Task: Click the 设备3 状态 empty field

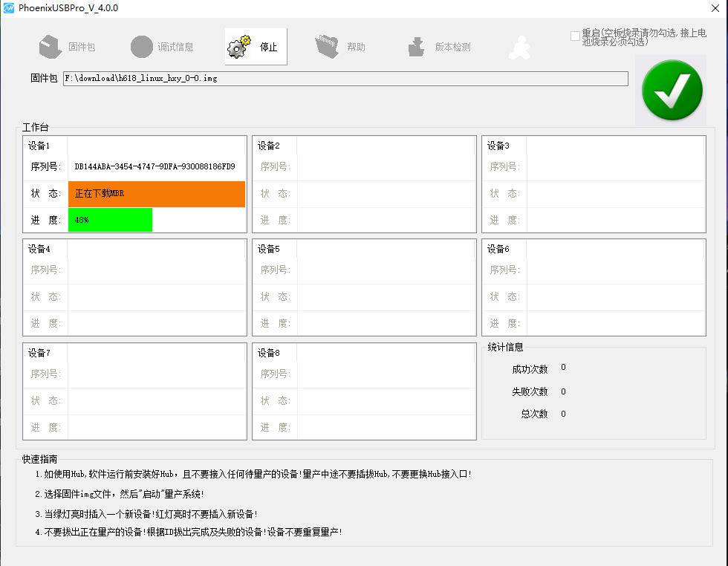Action: coord(614,193)
